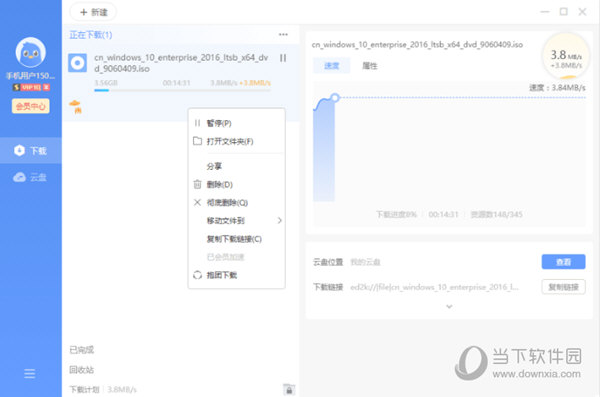Click the download progress bar of ISO task
The width and height of the screenshot is (600, 397).
pyautogui.click(x=182, y=90)
